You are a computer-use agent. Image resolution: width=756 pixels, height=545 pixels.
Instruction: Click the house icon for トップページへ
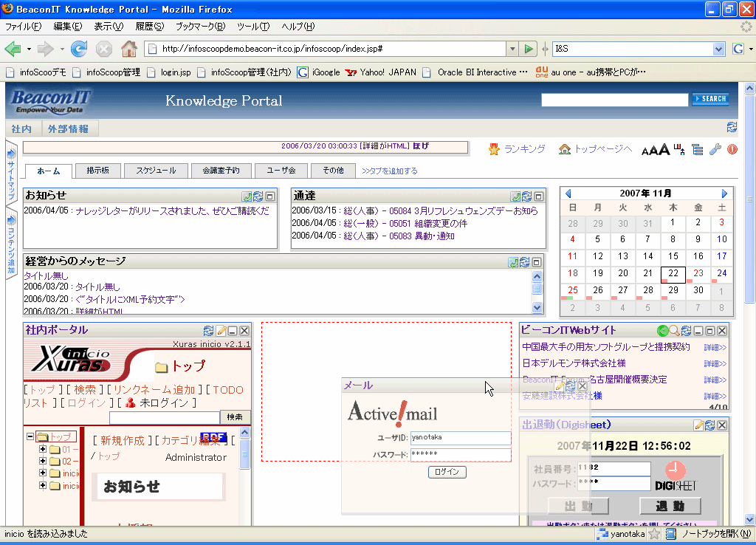click(x=565, y=149)
